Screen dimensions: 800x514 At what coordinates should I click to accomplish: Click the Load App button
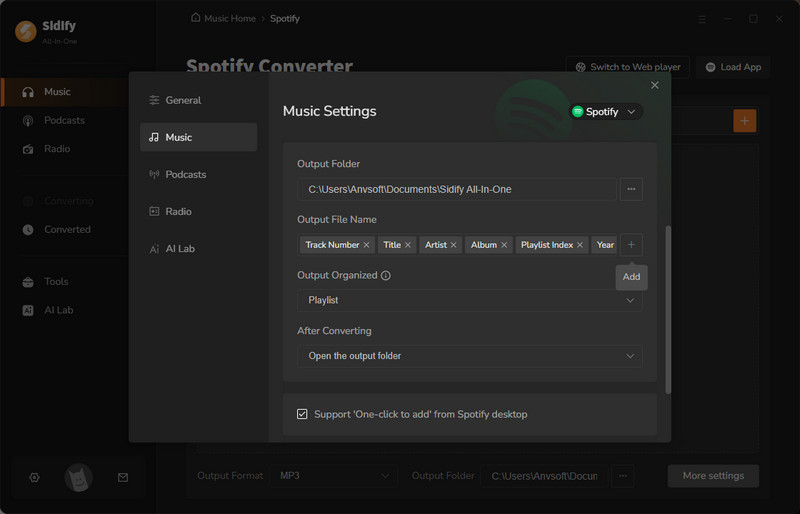[x=733, y=67]
